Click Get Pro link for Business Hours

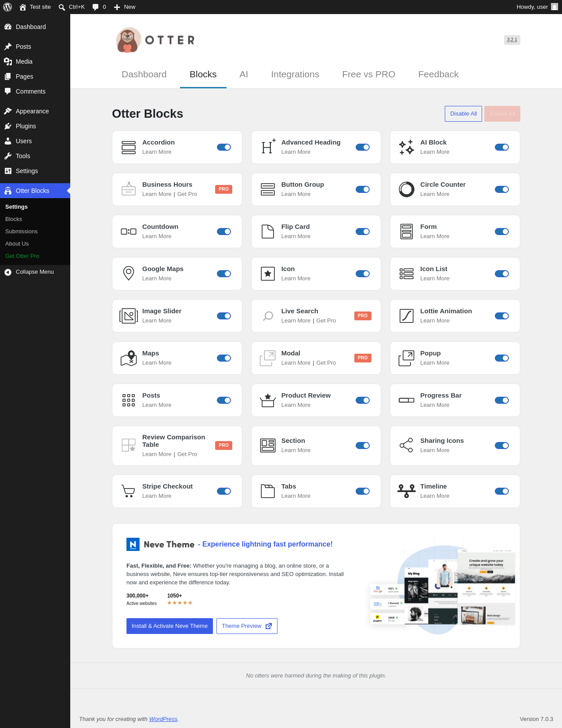tap(187, 194)
